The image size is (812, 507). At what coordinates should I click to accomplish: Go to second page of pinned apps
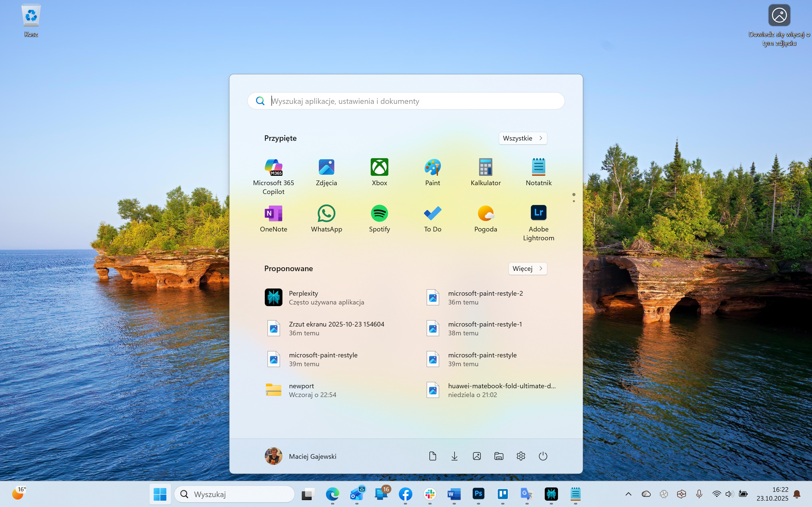coord(574,201)
